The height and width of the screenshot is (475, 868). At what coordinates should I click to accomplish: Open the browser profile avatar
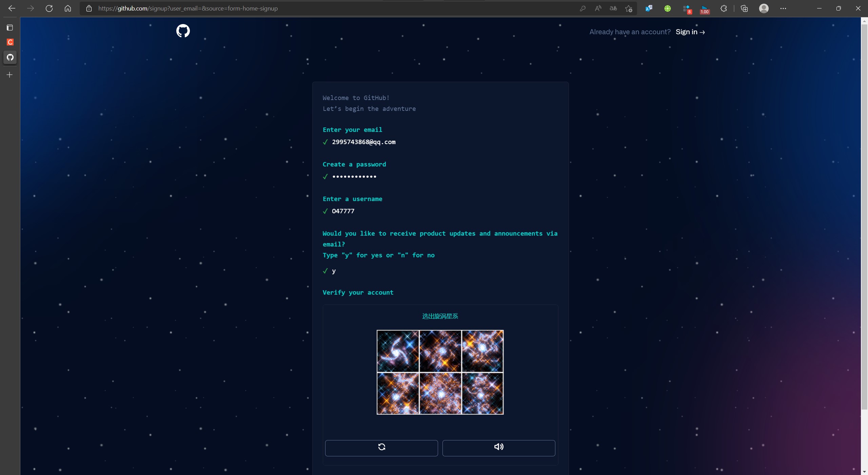764,8
